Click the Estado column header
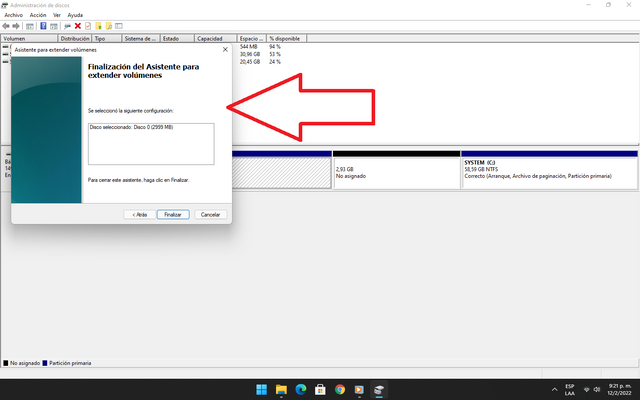 click(177, 38)
